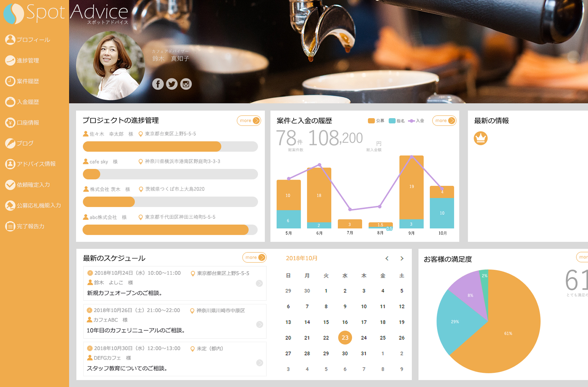Click the yen icon for 口座情報
This screenshot has width=588, height=387.
point(10,123)
